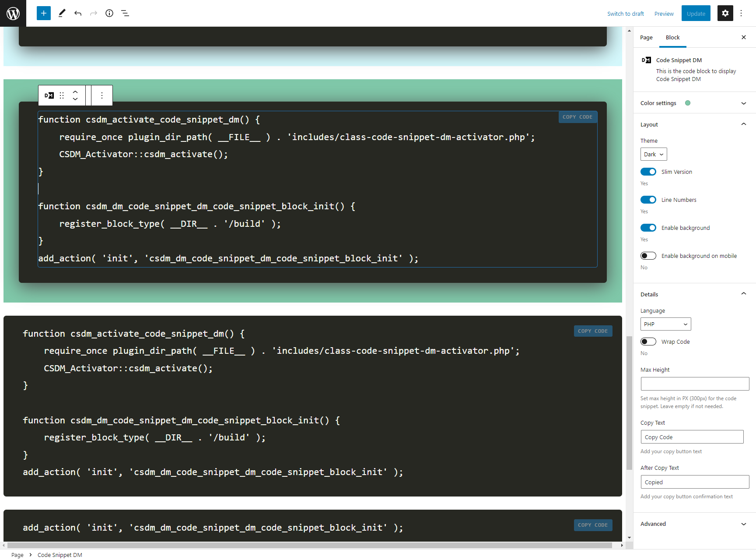
Task: Click the Preview button
Action: [664, 14]
